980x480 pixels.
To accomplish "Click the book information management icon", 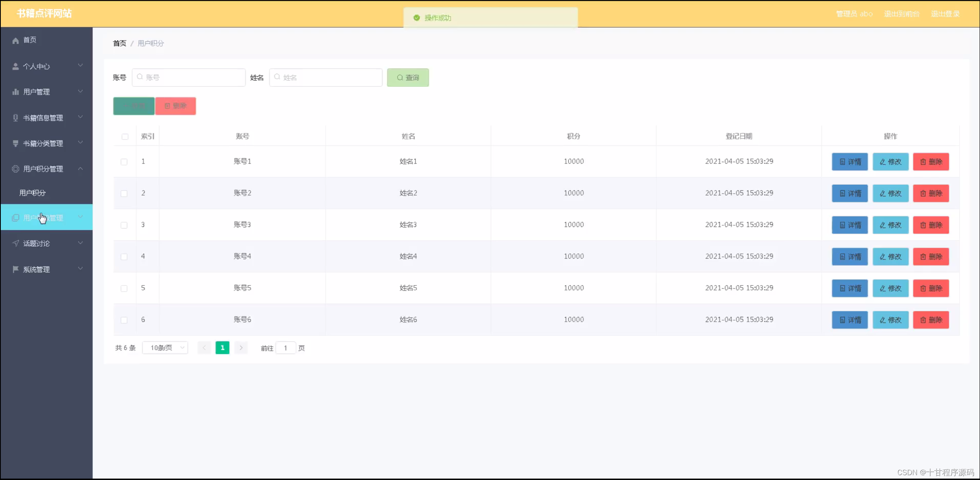I will (16, 118).
